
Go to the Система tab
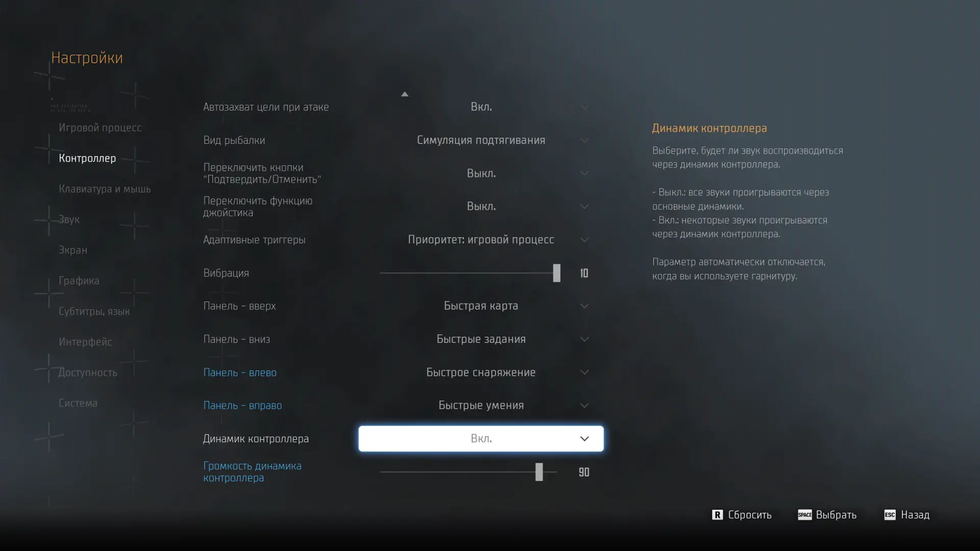(x=78, y=403)
